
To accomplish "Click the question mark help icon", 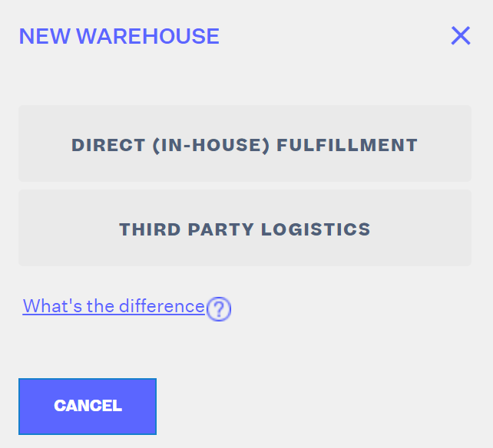I will click(219, 308).
